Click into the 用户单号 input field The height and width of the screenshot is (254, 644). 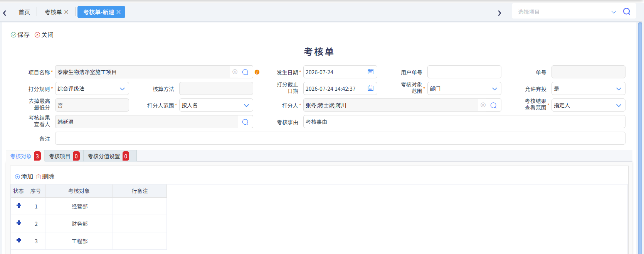464,72
